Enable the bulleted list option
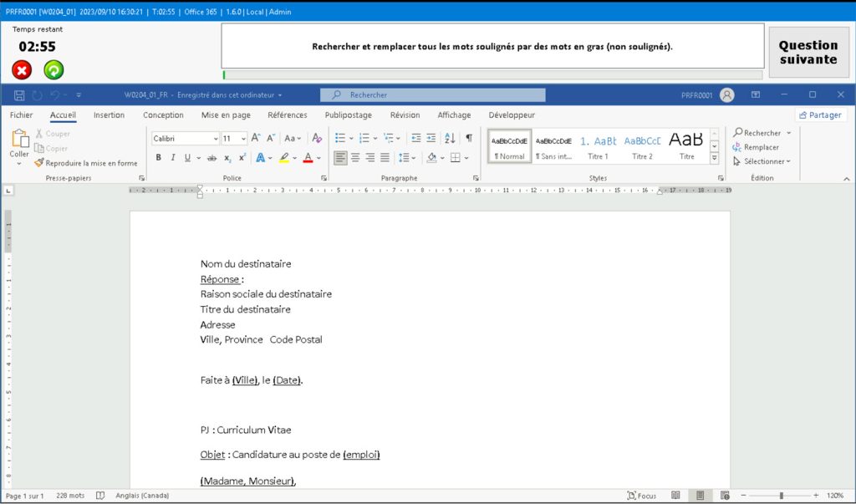 339,138
